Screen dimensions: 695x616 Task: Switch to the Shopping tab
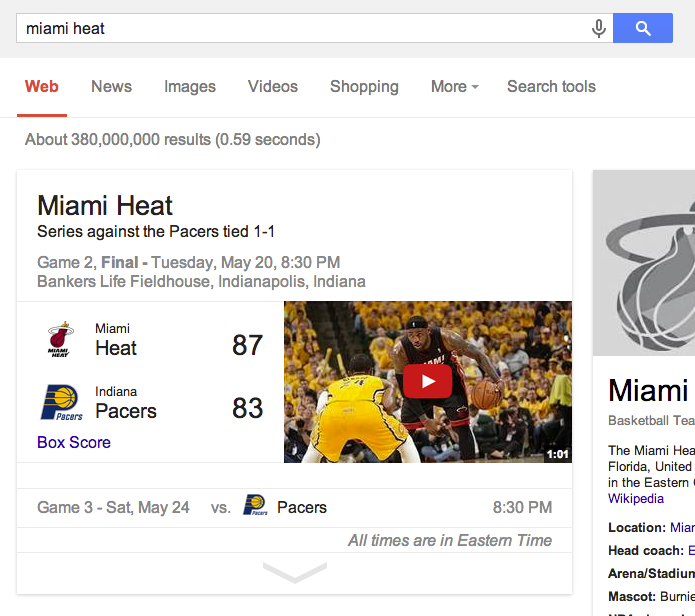[364, 86]
